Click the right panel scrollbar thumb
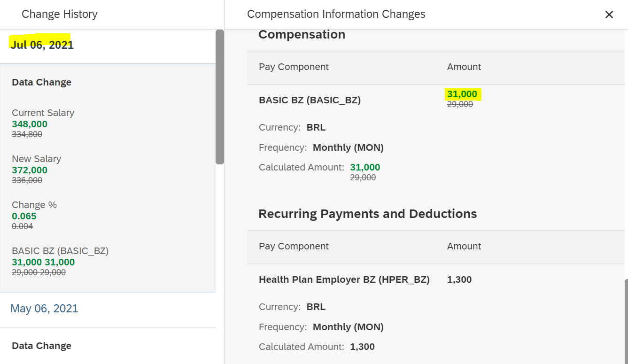Image resolution: width=628 pixels, height=364 pixels. (x=626, y=322)
